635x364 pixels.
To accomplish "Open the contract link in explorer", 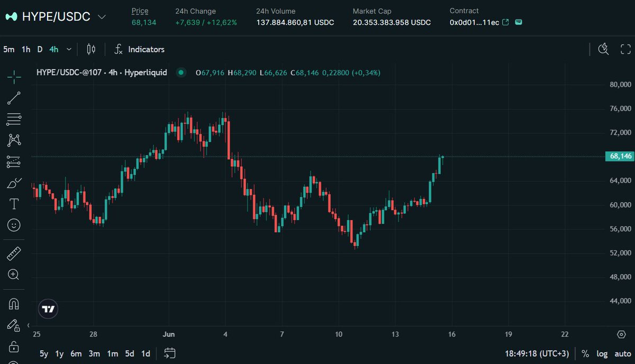I will [x=505, y=22].
